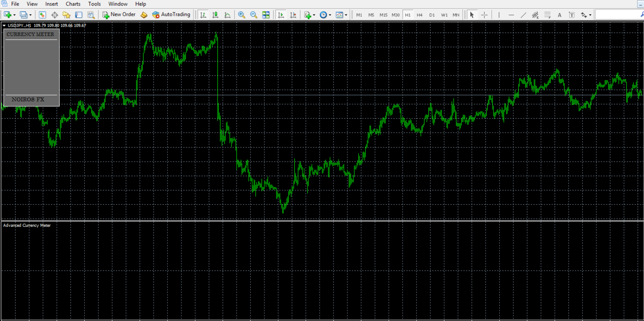Select the Crosshair cursor tool
Image resolution: width=644 pixels, height=321 pixels.
(x=484, y=15)
